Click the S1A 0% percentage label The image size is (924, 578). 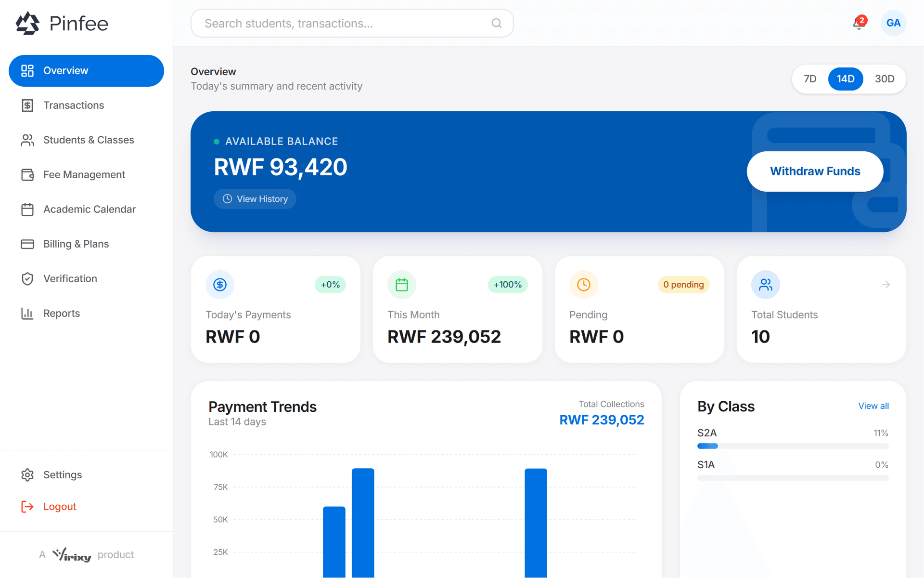click(882, 465)
